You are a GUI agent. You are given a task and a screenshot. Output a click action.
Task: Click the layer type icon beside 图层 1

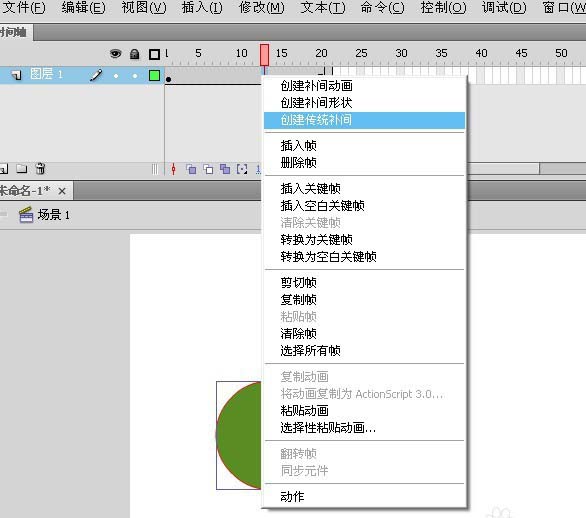click(16, 75)
